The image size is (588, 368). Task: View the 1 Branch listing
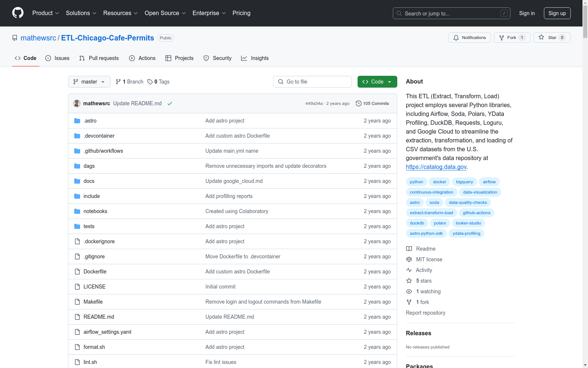point(129,82)
